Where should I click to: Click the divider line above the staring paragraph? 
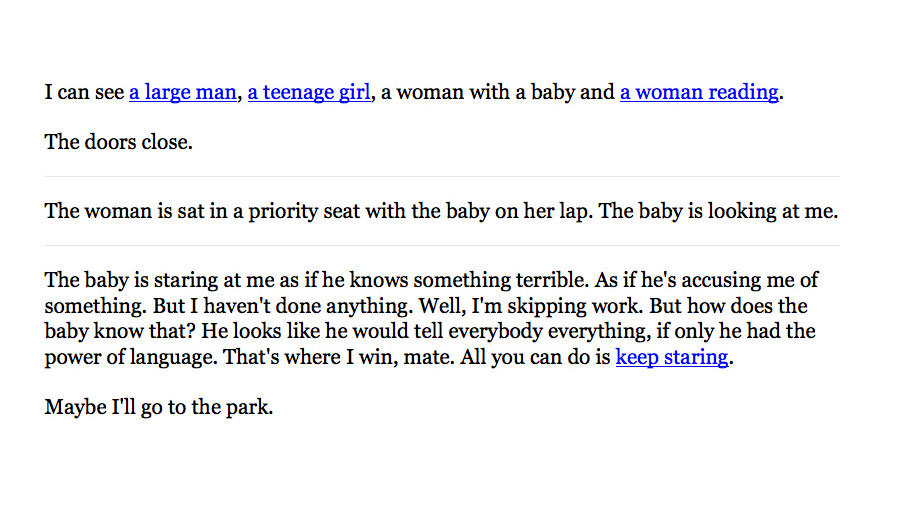coord(442,246)
